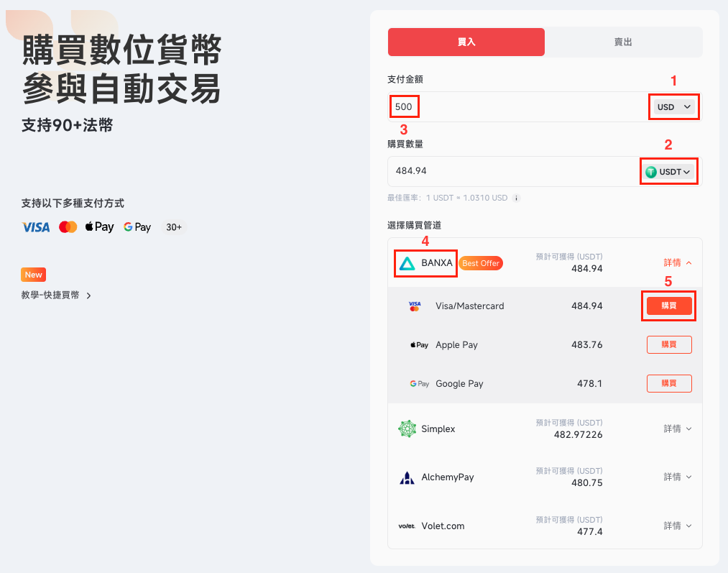This screenshot has height=573, width=728.
Task: Click the AlchemyPay provider name
Action: pos(448,477)
